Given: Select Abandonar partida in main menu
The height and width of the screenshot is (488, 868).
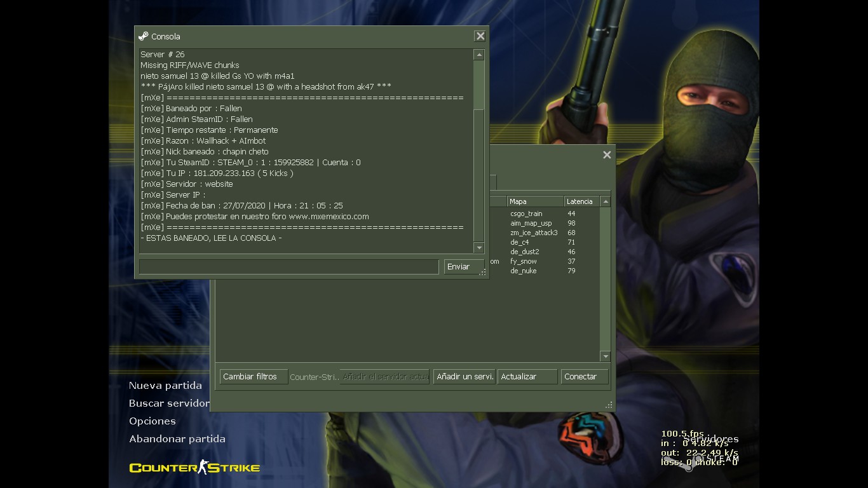Looking at the screenshot, I should (x=177, y=439).
